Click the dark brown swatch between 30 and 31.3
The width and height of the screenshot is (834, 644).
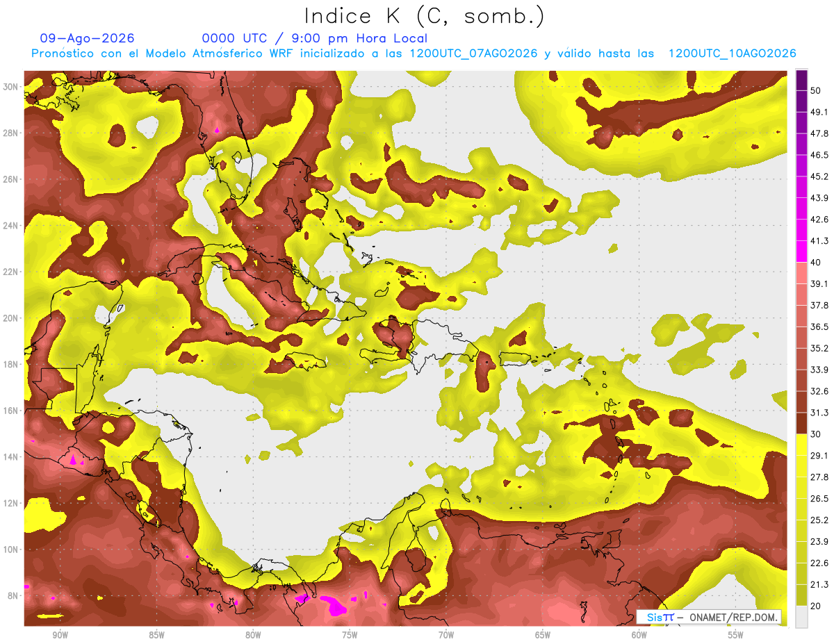pyautogui.click(x=801, y=423)
